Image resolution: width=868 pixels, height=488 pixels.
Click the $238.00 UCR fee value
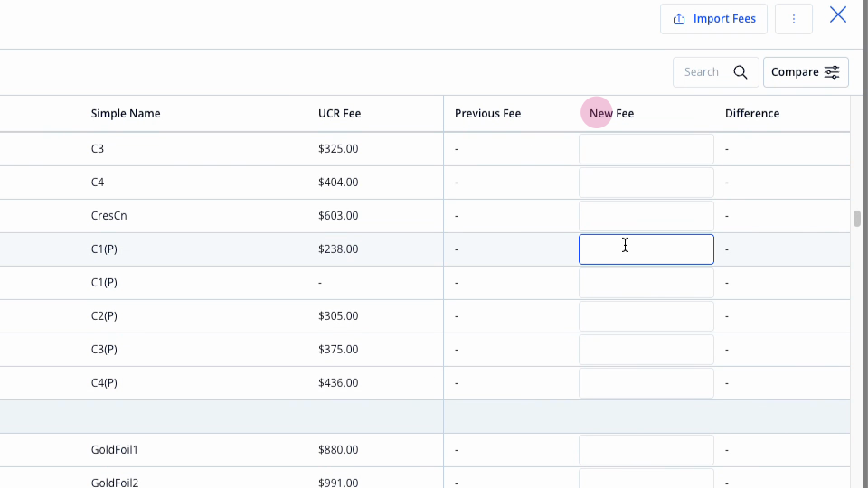(338, 249)
